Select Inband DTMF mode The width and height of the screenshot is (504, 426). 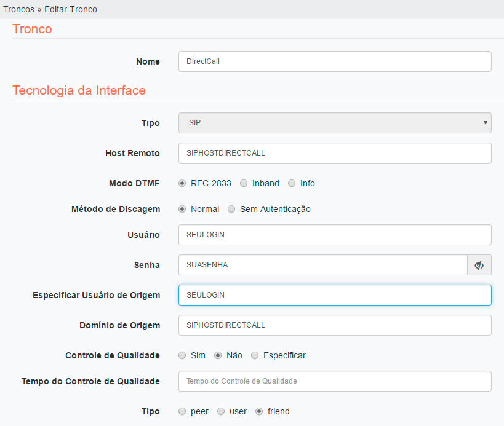(244, 183)
